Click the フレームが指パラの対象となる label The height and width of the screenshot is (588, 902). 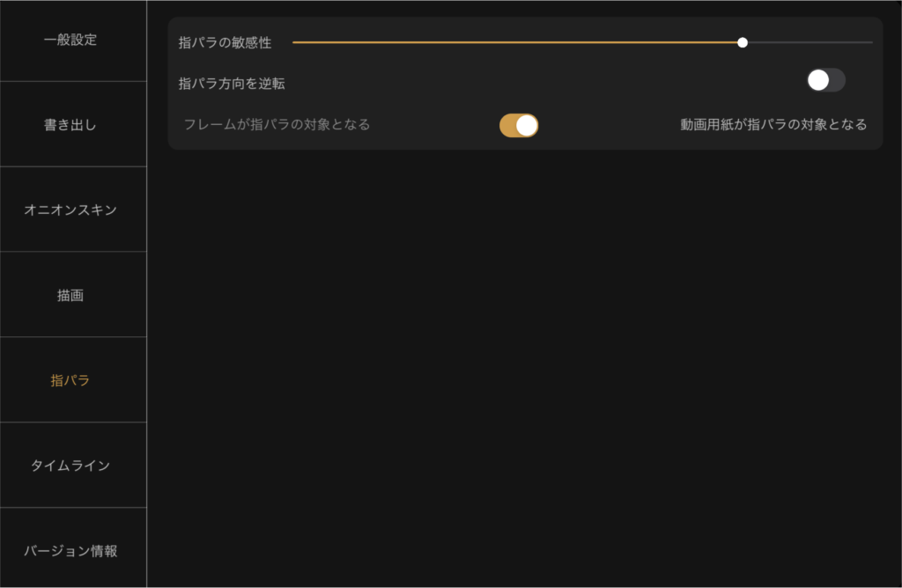coord(277,125)
